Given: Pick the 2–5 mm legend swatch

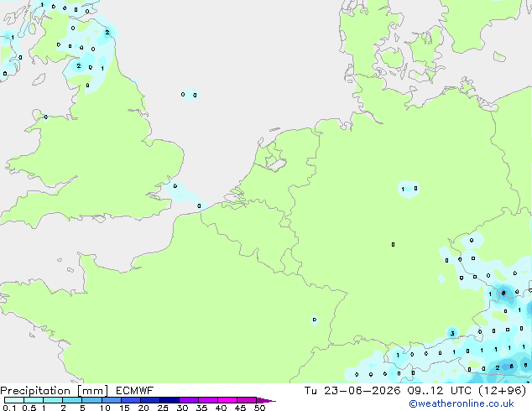Looking at the screenshot, I should (x=72, y=400).
